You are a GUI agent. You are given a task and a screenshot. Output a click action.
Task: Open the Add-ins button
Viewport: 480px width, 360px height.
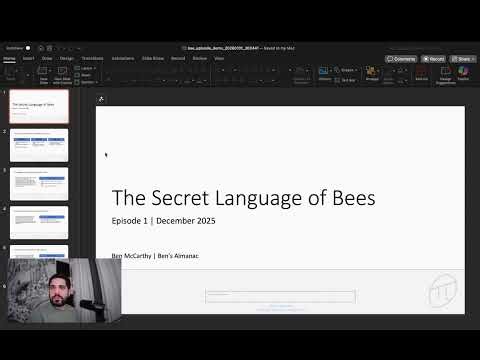coord(422,73)
